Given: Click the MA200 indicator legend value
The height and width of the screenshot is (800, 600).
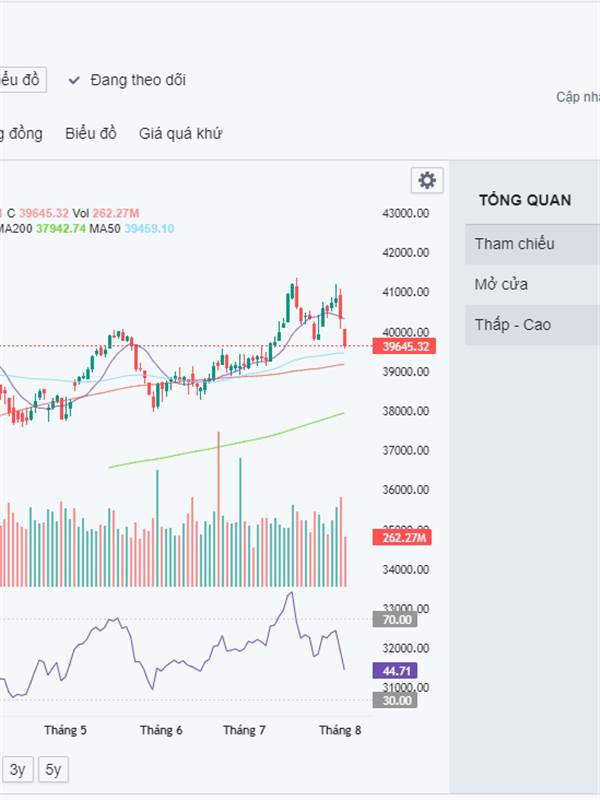Looking at the screenshot, I should [61, 229].
